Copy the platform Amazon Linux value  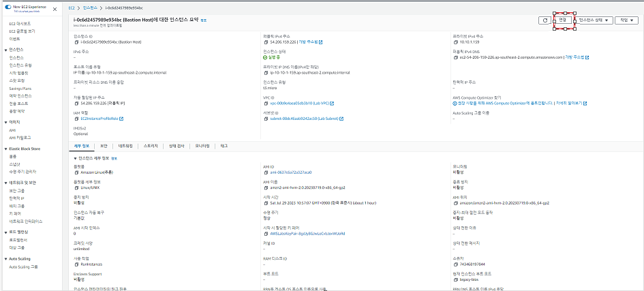(76, 173)
